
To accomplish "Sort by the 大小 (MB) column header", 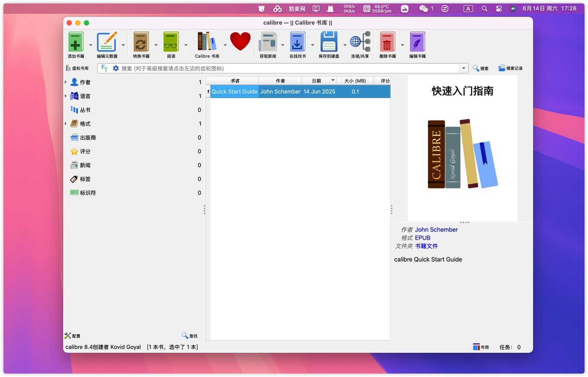I will (x=355, y=81).
